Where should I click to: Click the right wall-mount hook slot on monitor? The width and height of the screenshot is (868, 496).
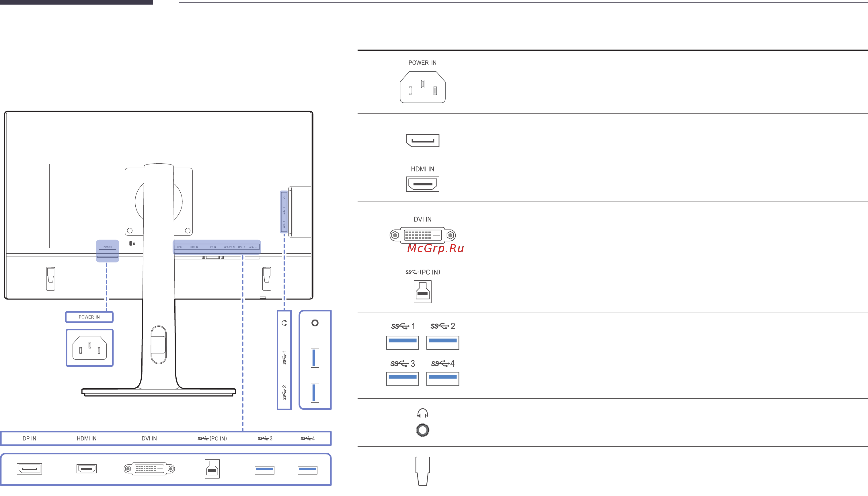point(267,279)
